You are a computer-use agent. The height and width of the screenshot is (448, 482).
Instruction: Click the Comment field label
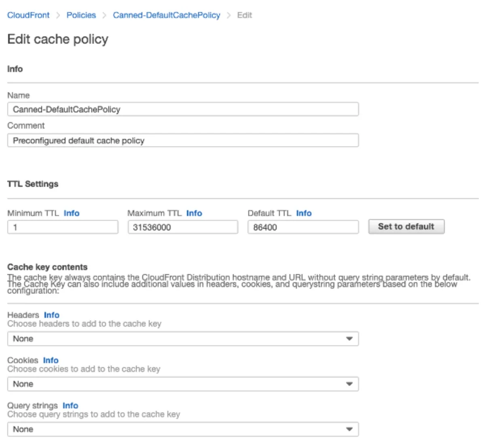[26, 125]
